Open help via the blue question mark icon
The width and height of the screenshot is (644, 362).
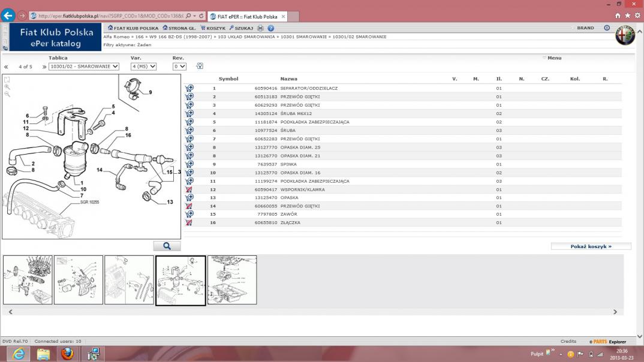(271, 28)
